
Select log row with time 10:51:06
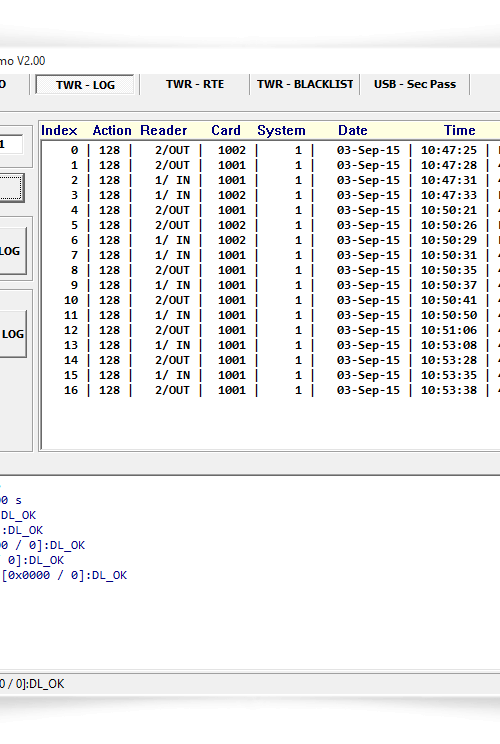(x=271, y=330)
